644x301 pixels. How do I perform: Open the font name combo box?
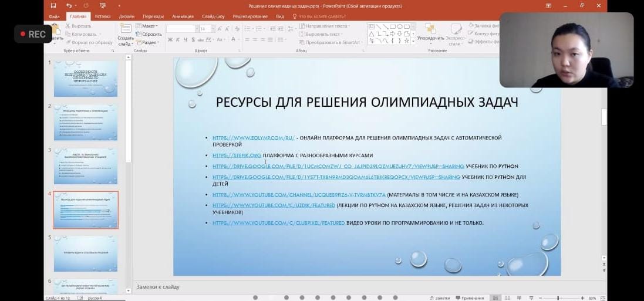pyautogui.click(x=183, y=29)
